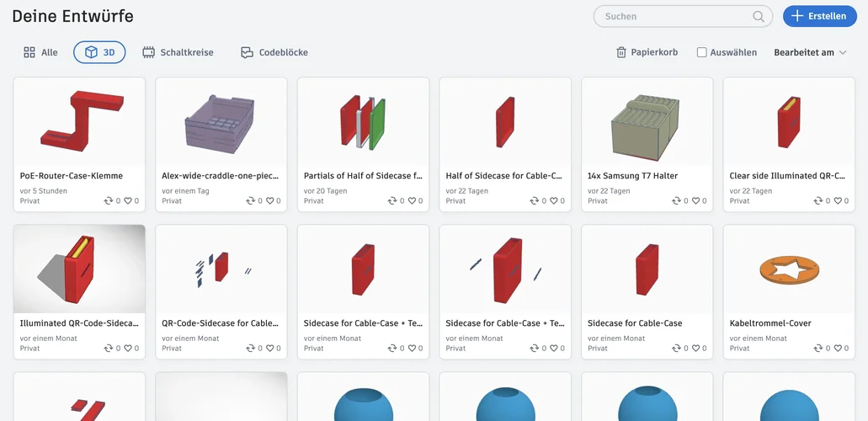868x421 pixels.
Task: Open the 14x Samsung T7 Halter thumbnail
Action: [x=647, y=121]
